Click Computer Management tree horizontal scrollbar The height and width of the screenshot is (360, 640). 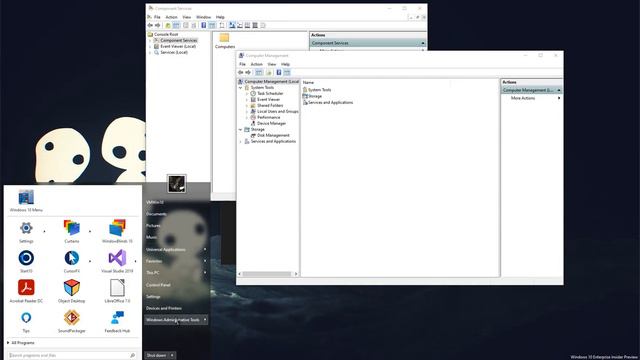click(x=268, y=274)
